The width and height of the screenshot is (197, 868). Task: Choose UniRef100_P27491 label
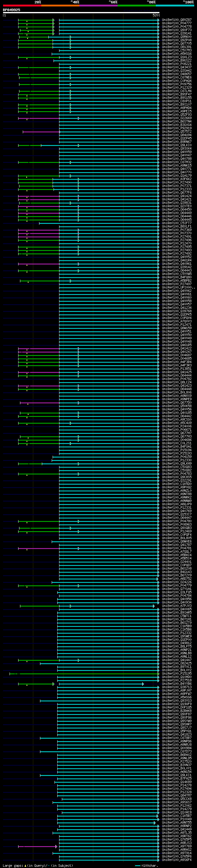pyautogui.click(x=177, y=236)
